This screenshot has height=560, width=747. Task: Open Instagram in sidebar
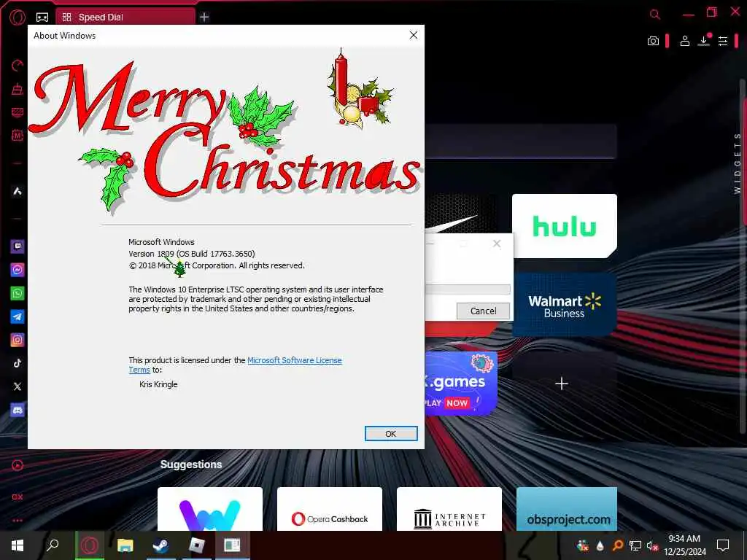[x=18, y=340]
